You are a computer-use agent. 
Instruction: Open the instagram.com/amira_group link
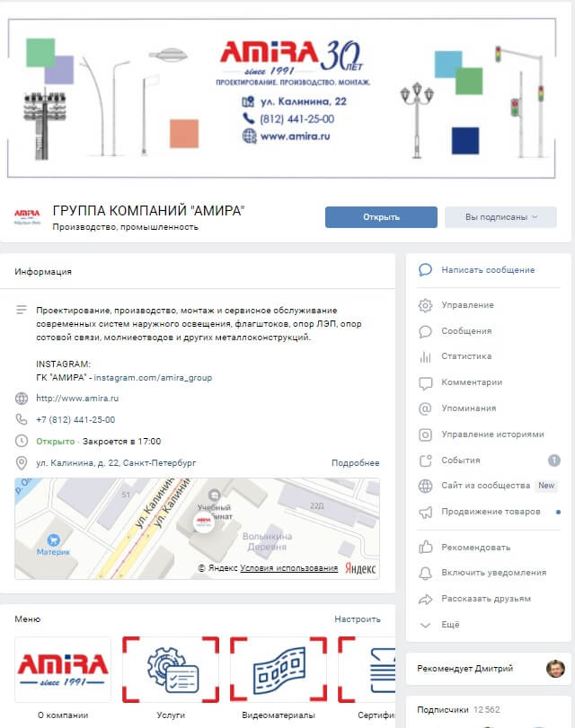pyautogui.click(x=153, y=377)
